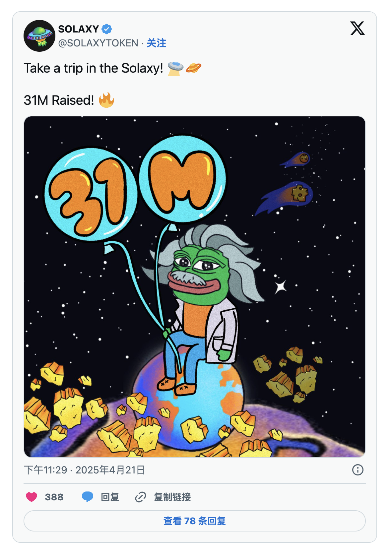
Task: Open the tweet info icon
Action: click(x=358, y=470)
